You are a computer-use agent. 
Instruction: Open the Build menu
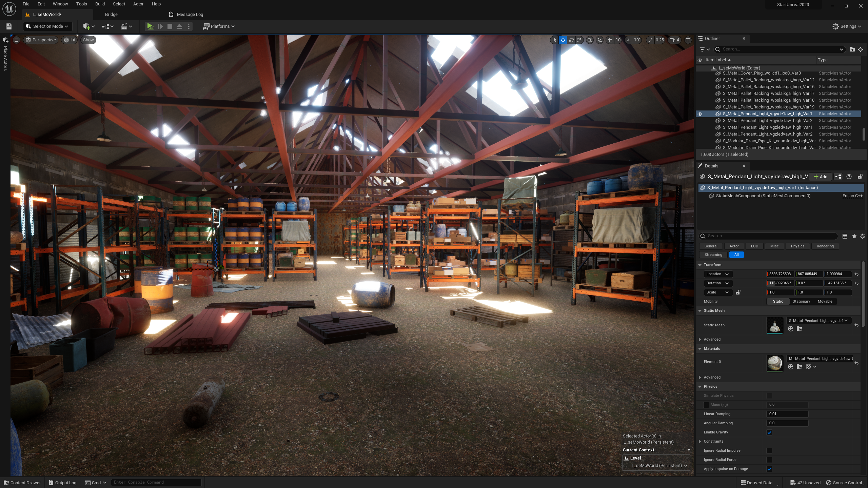pos(100,4)
